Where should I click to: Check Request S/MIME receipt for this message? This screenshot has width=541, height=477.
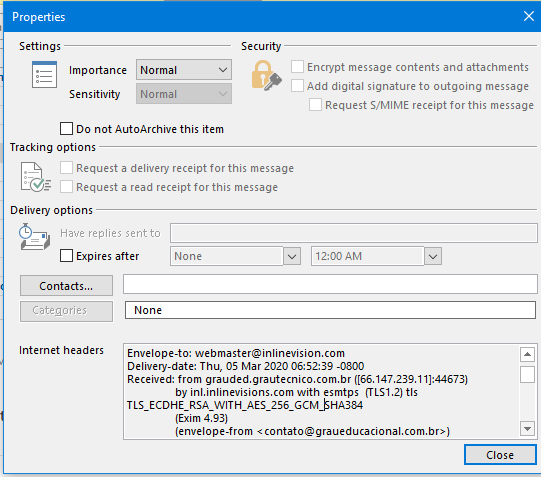315,105
